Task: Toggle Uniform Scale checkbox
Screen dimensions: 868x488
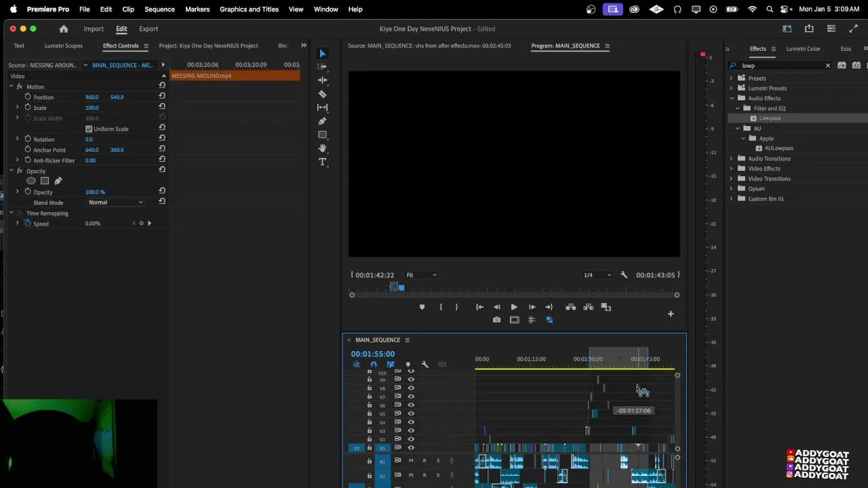Action: (x=89, y=129)
